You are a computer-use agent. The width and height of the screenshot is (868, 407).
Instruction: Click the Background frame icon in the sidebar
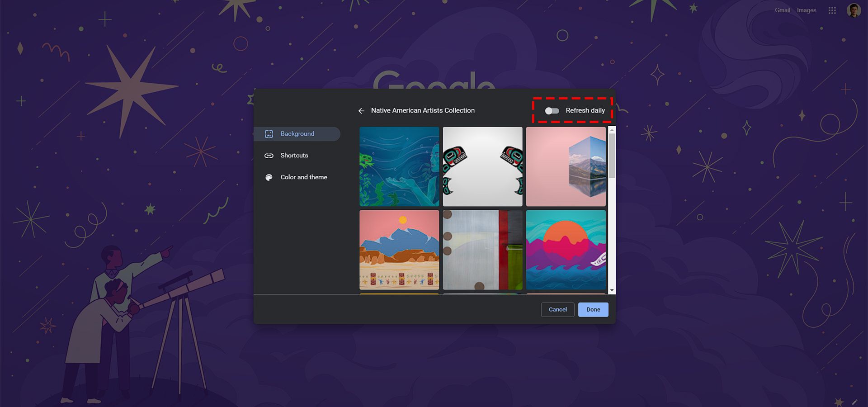click(269, 134)
